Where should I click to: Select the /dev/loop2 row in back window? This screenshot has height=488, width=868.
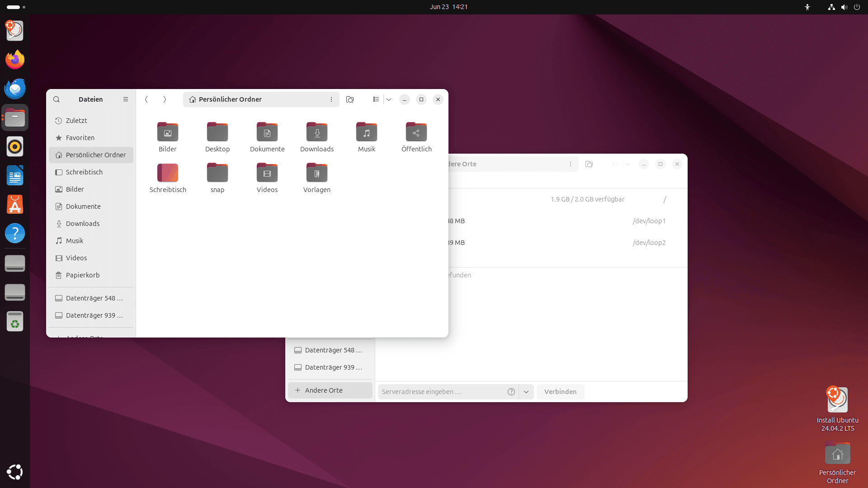coord(568,243)
